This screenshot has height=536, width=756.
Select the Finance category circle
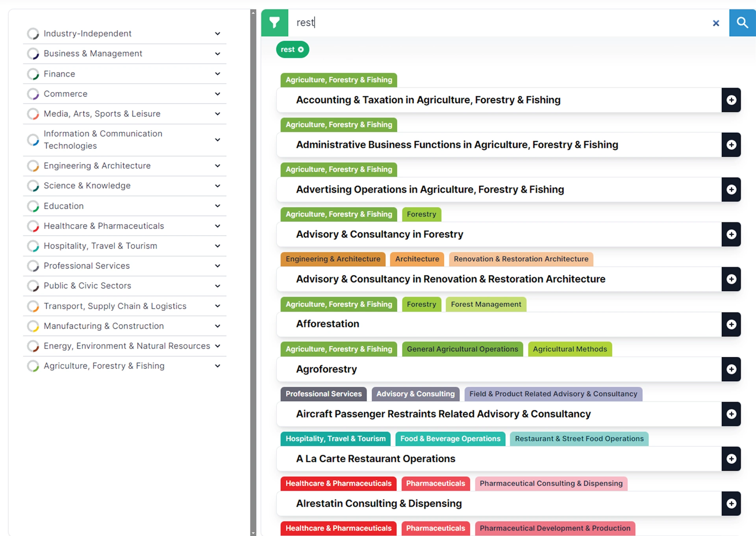(x=33, y=74)
